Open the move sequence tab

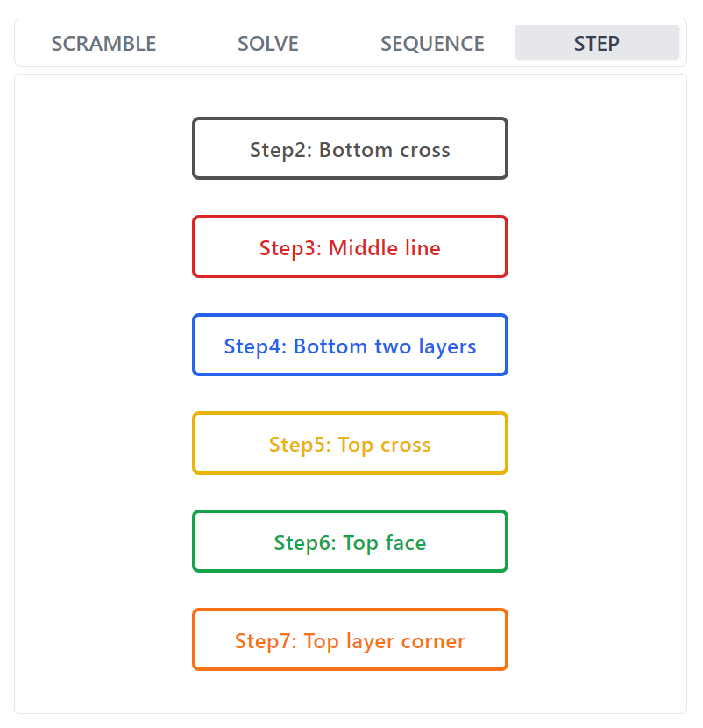pyautogui.click(x=432, y=43)
